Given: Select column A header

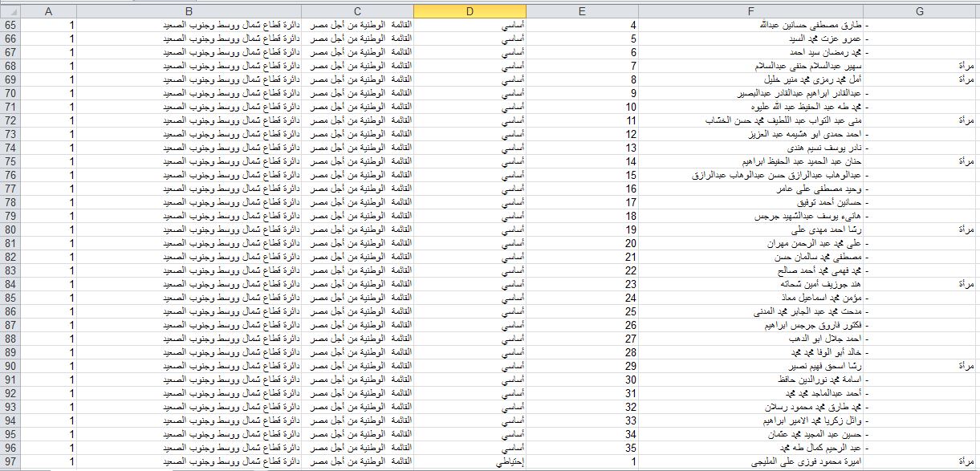Looking at the screenshot, I should 48,10.
